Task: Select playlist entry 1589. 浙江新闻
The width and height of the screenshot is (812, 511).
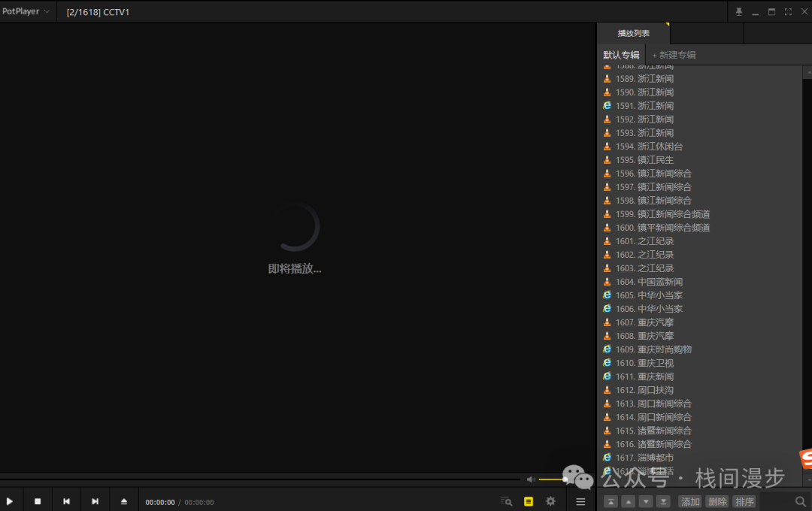Action: [700, 79]
